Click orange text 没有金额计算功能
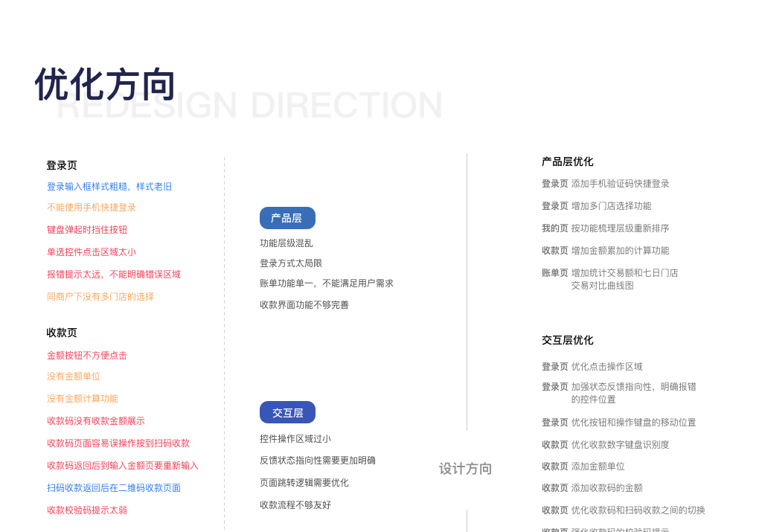The image size is (762, 532). (83, 399)
